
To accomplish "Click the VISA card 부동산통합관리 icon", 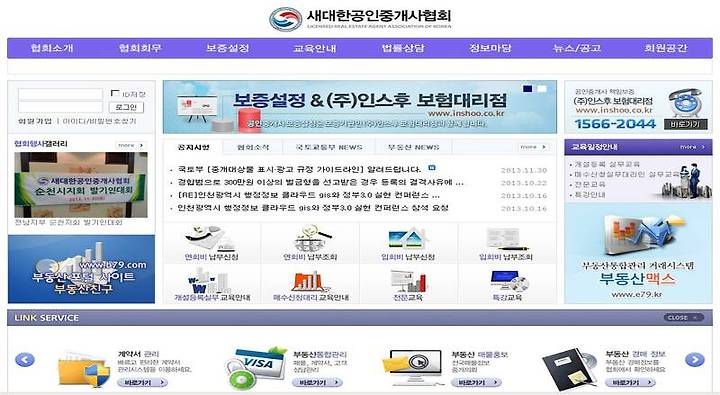I will [x=255, y=367].
